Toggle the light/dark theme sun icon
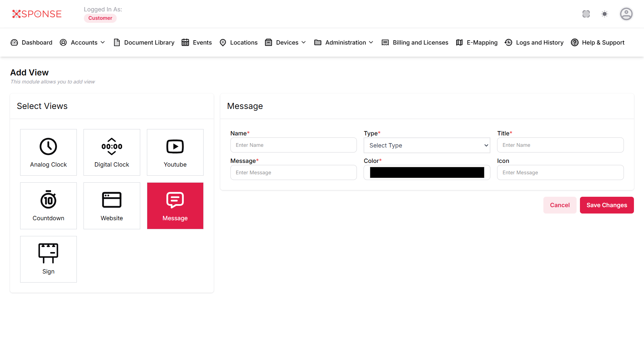The image size is (644, 362). 604,14
